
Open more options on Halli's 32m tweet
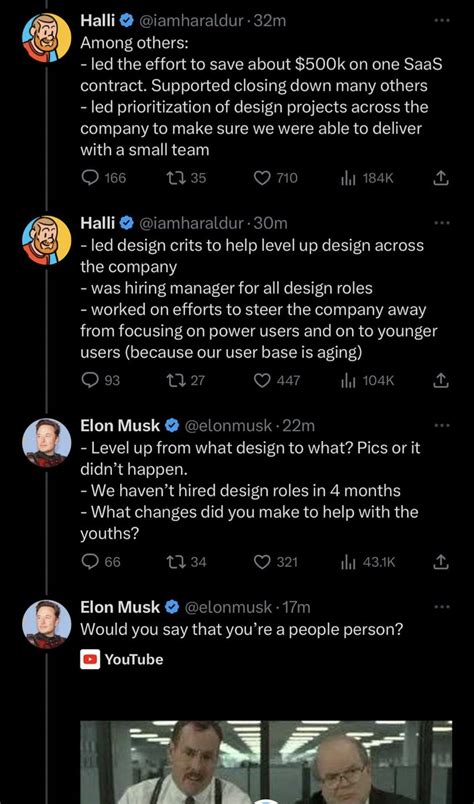pos(441,21)
